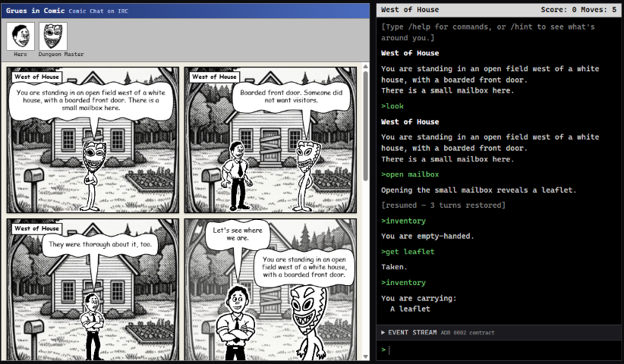
Task: Open panel saying 'They were thorough about it'
Action: coord(93,290)
